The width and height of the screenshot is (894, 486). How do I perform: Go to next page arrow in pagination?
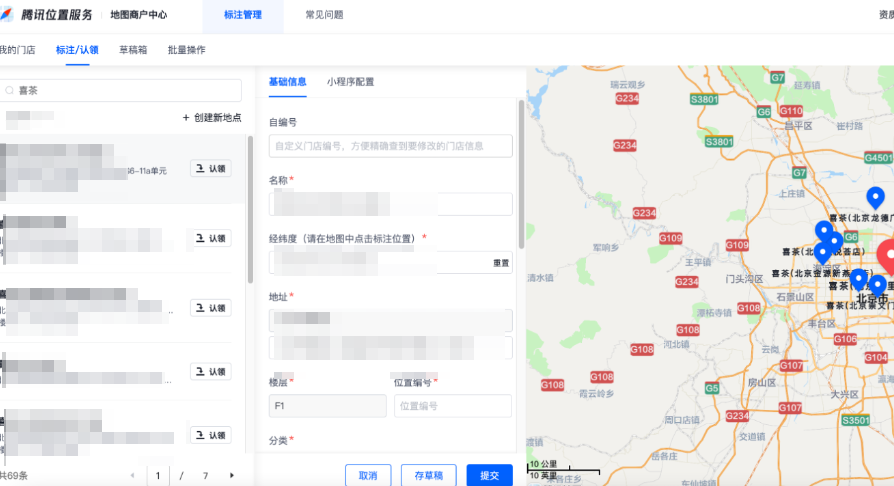tap(231, 475)
